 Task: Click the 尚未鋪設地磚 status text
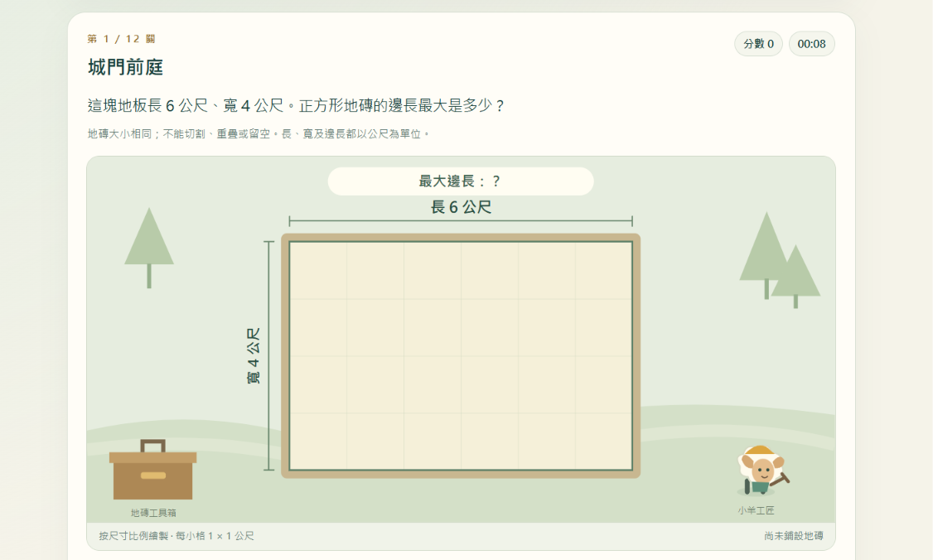(x=794, y=536)
